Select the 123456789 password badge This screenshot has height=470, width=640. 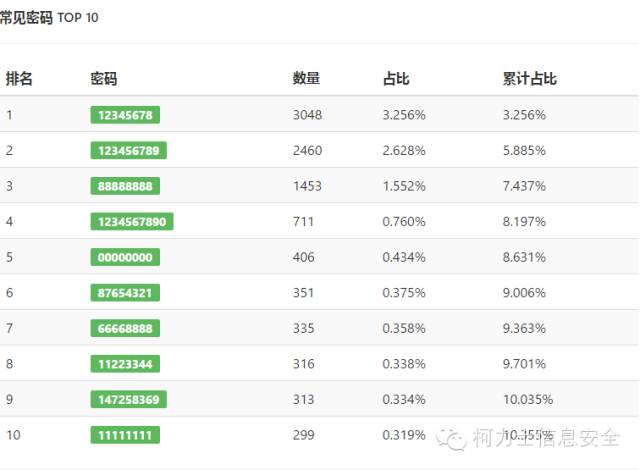129,151
